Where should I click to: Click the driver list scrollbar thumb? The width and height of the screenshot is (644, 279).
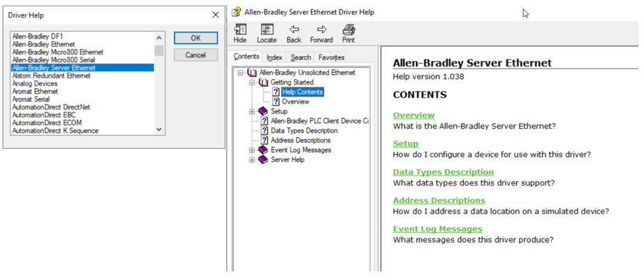(x=159, y=50)
